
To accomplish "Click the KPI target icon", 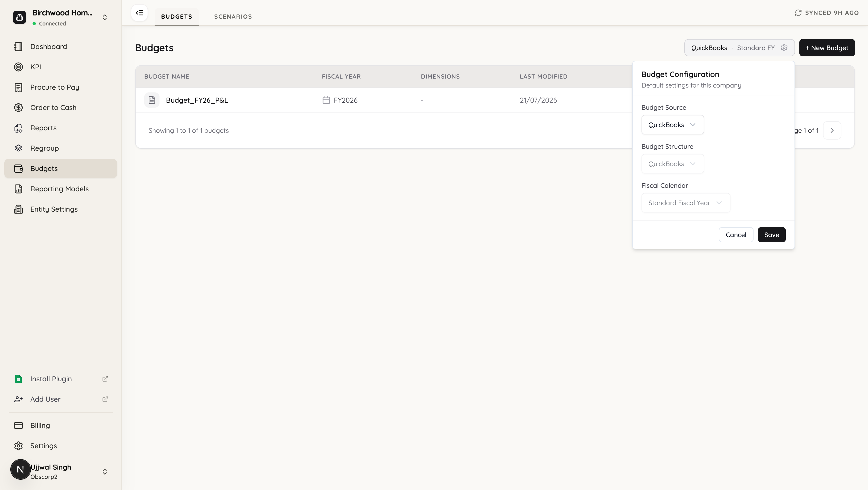I will click(x=18, y=67).
